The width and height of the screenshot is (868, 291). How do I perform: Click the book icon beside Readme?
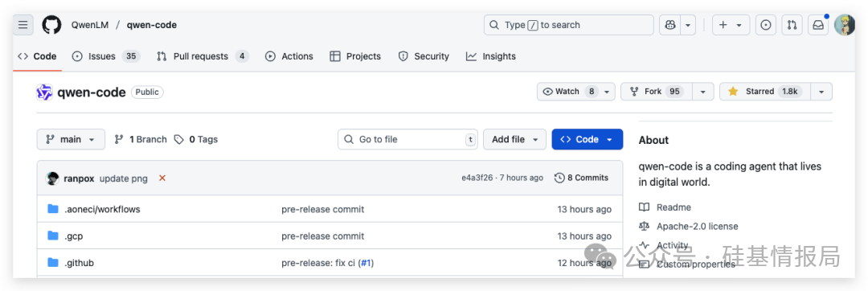[x=644, y=207]
